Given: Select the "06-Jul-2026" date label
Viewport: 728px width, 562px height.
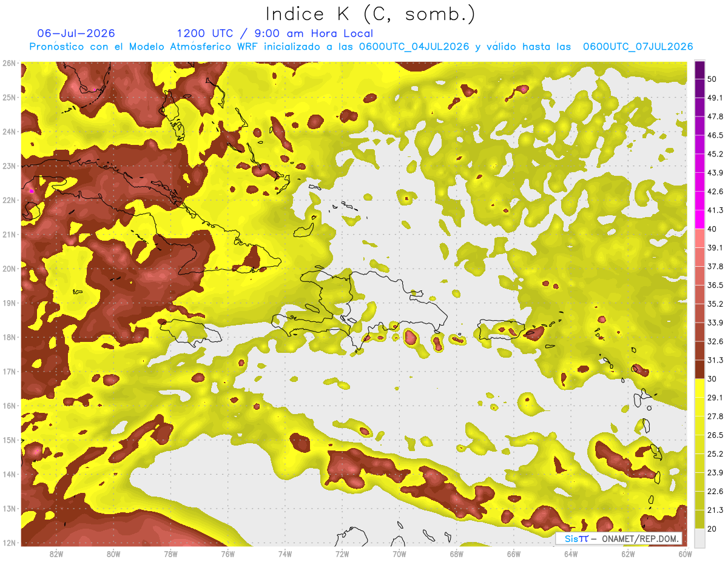Looking at the screenshot, I should click(x=76, y=33).
